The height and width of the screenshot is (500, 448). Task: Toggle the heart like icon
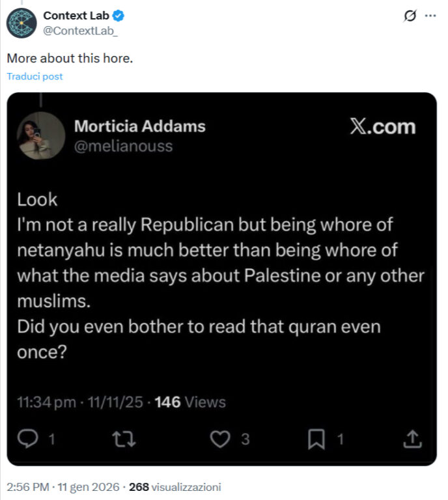[220, 439]
